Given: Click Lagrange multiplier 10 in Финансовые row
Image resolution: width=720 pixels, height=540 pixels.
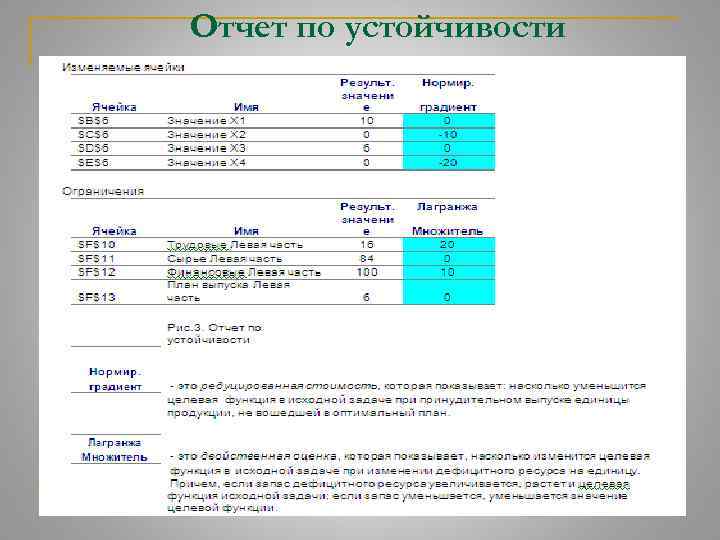Looking at the screenshot, I should coord(449,272).
